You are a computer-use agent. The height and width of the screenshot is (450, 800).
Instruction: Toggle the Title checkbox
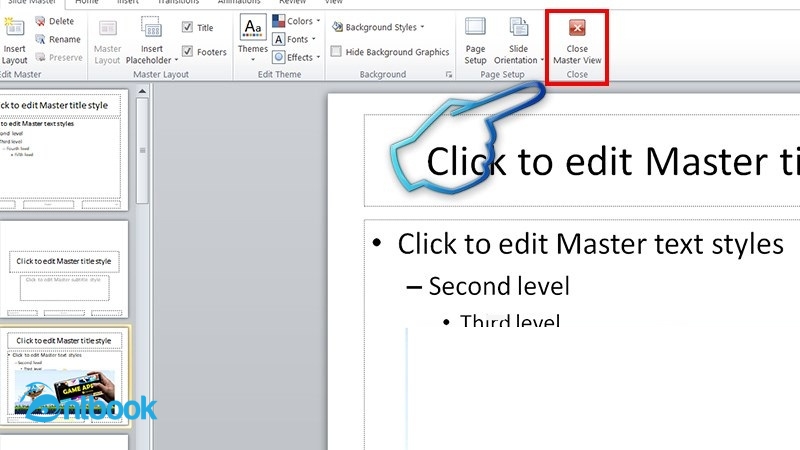pyautogui.click(x=187, y=27)
